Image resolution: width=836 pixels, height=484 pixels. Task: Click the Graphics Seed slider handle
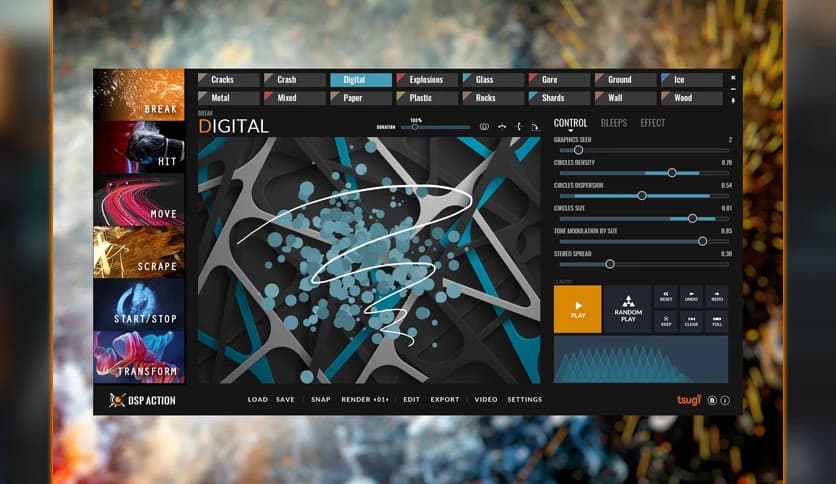pos(578,150)
